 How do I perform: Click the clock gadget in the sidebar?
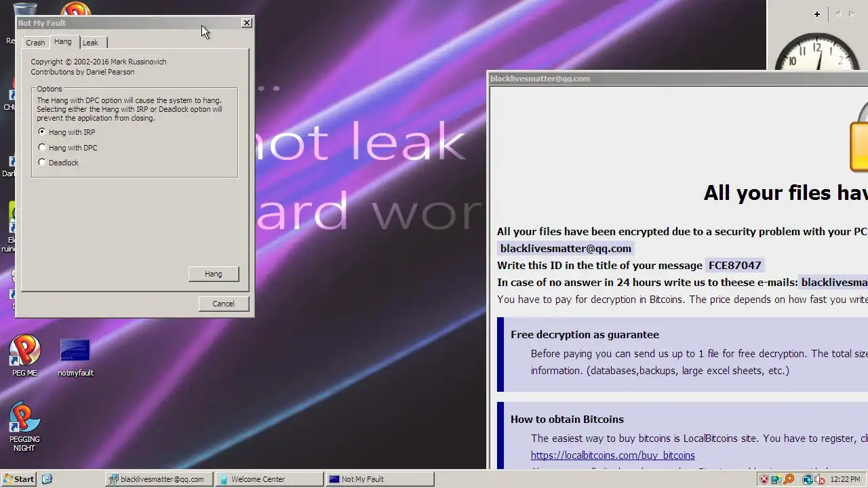817,52
